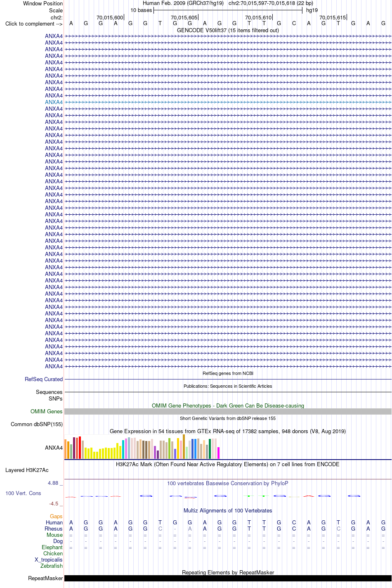The width and height of the screenshot is (392, 588).
Task: Click 'Click to complement -->' to complement bases
Action: pos(34,24)
